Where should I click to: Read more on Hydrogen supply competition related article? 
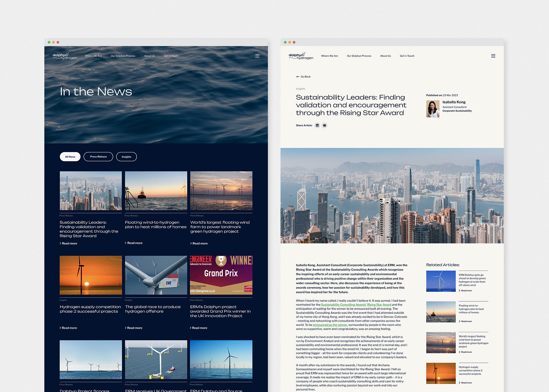coord(465,383)
